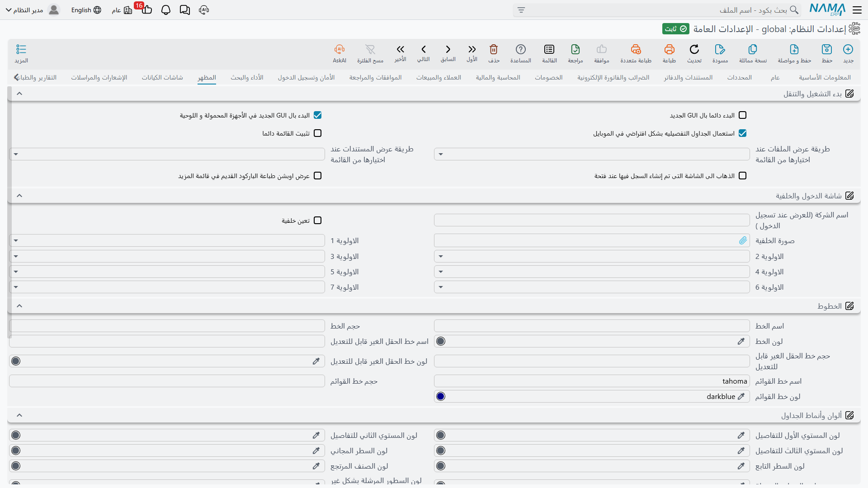868x488 pixels.
Task: Go to الأول (First) record
Action: point(472,49)
